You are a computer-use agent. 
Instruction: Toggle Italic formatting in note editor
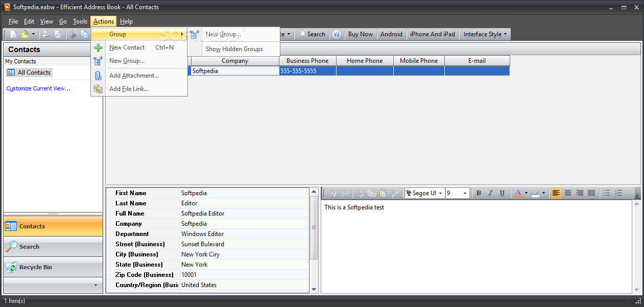coord(490,193)
